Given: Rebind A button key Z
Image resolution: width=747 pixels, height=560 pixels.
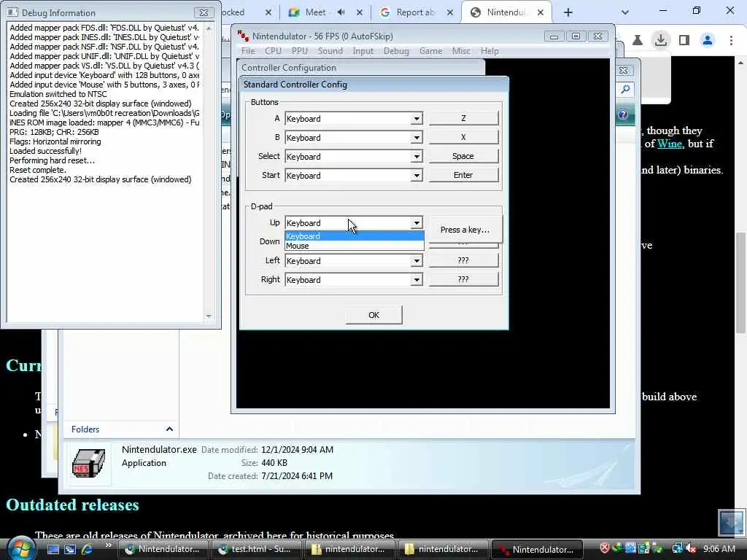Looking at the screenshot, I should pyautogui.click(x=463, y=118).
